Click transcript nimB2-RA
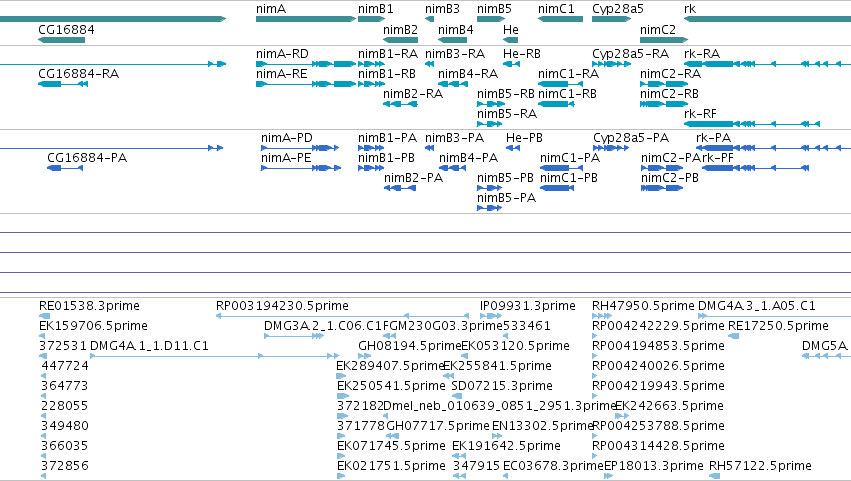 point(401,104)
